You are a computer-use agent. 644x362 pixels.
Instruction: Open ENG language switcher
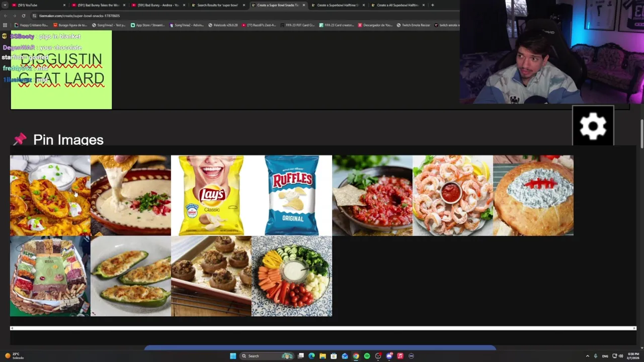click(x=605, y=356)
